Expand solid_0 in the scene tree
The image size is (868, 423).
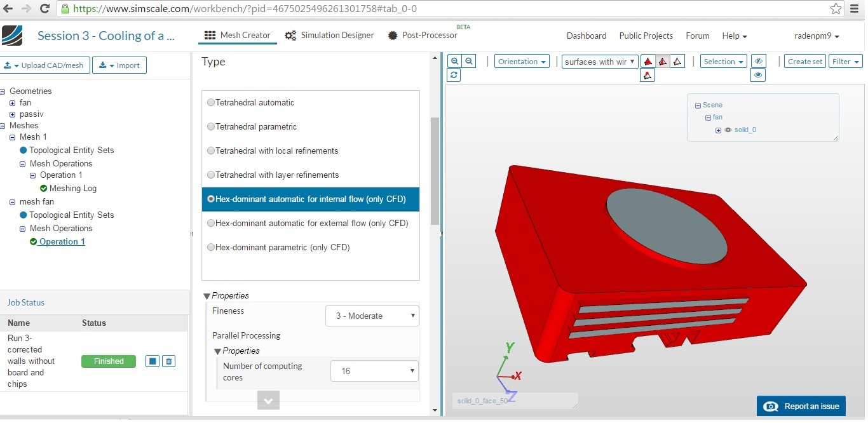point(718,130)
